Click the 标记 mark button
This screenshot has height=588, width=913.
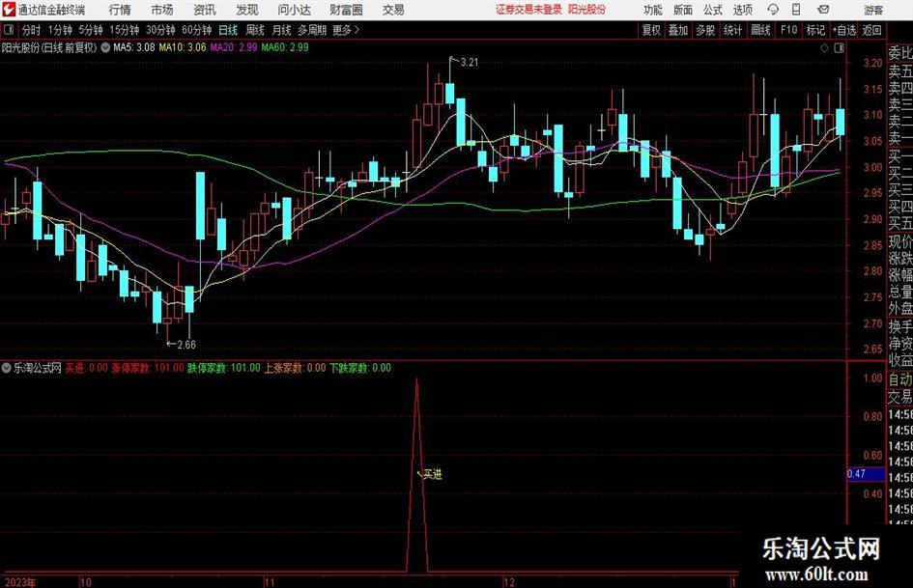[815, 30]
